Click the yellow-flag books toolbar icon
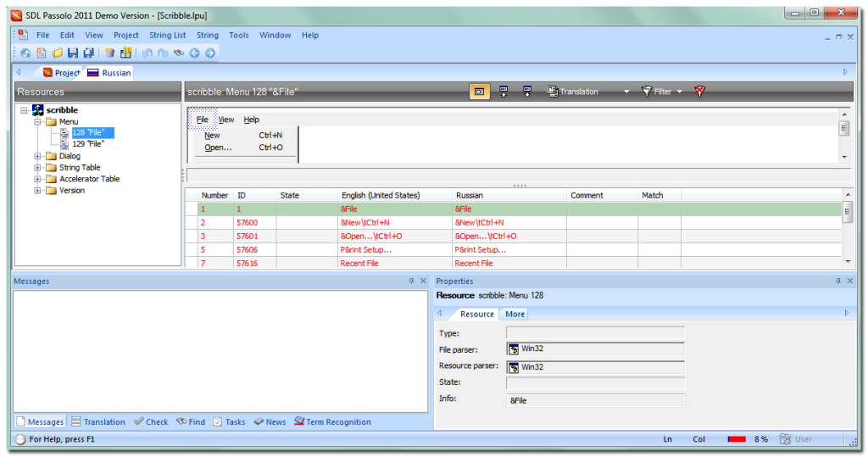 [x=125, y=53]
